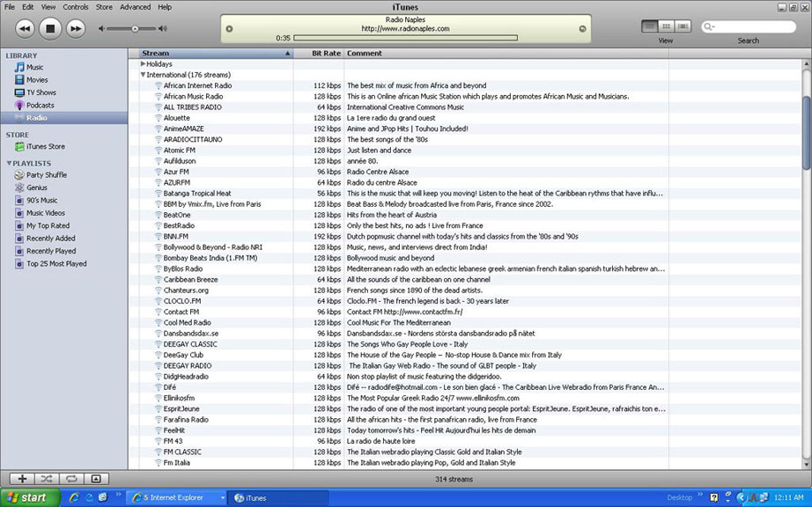Click the scroll down arrow
The height and width of the screenshot is (507, 812).
[807, 464]
